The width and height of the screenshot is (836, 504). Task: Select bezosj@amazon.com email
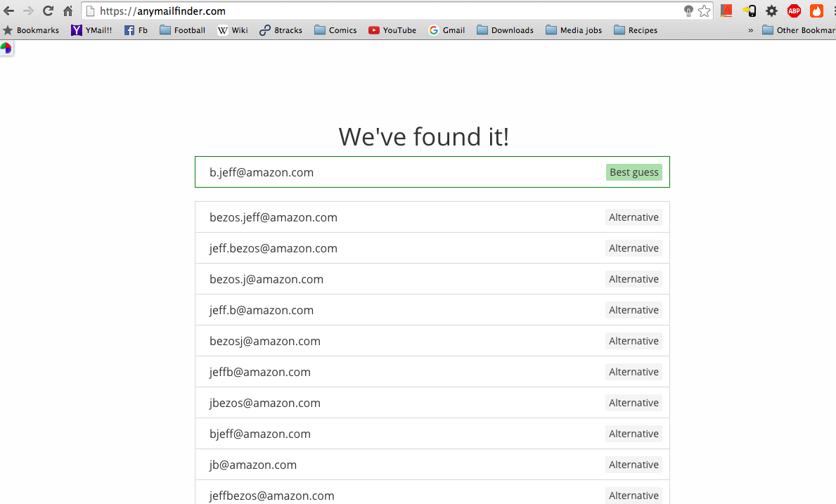[265, 341]
